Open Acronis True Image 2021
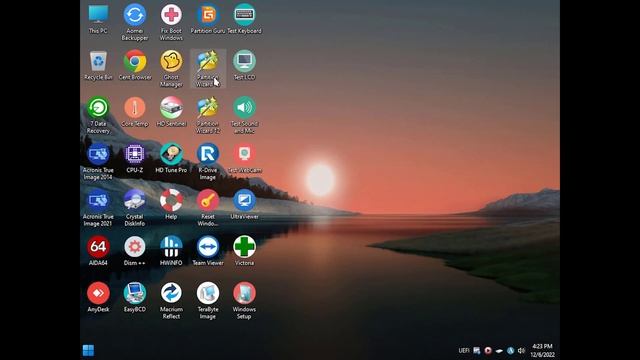This screenshot has height=360, width=640. tap(98, 208)
